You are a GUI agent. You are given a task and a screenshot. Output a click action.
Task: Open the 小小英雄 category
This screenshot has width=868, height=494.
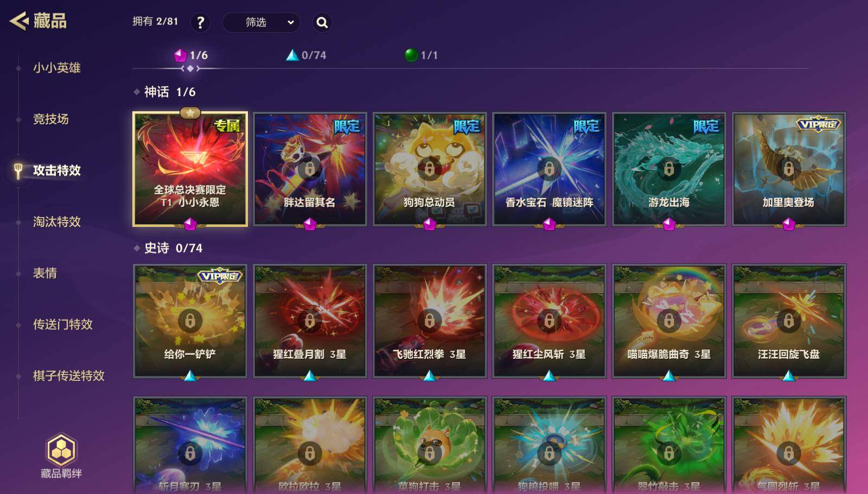(x=56, y=68)
